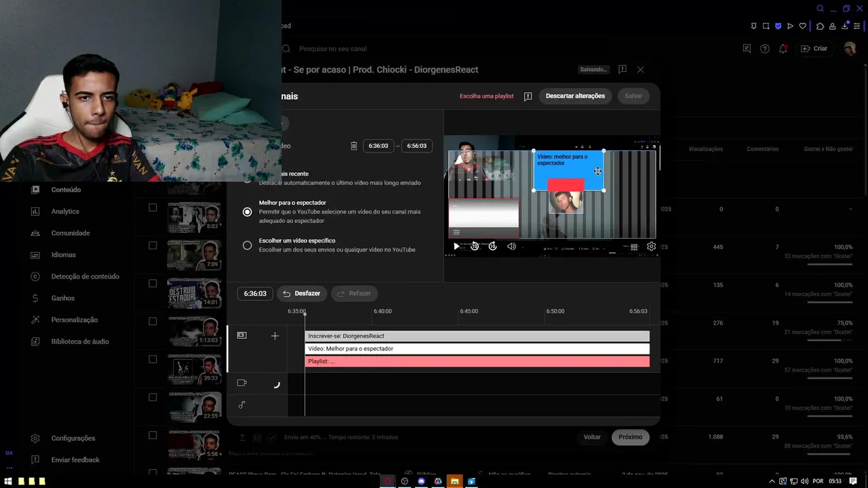868x488 pixels.
Task: Edit the timeline current time 6:36:03 field
Action: pyautogui.click(x=255, y=293)
